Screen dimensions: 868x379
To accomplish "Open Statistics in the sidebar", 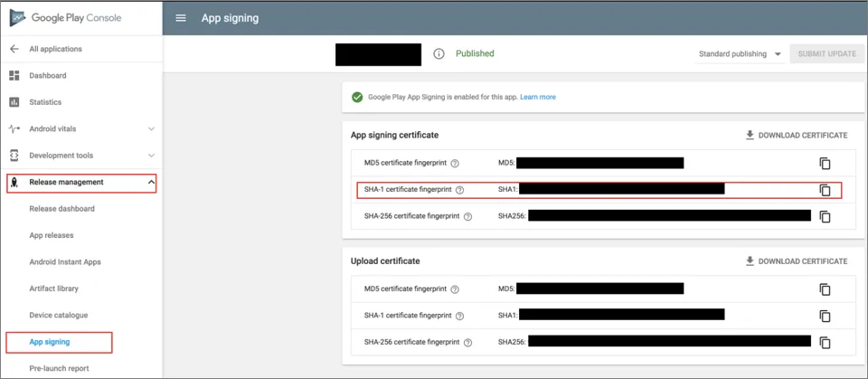I will point(45,102).
